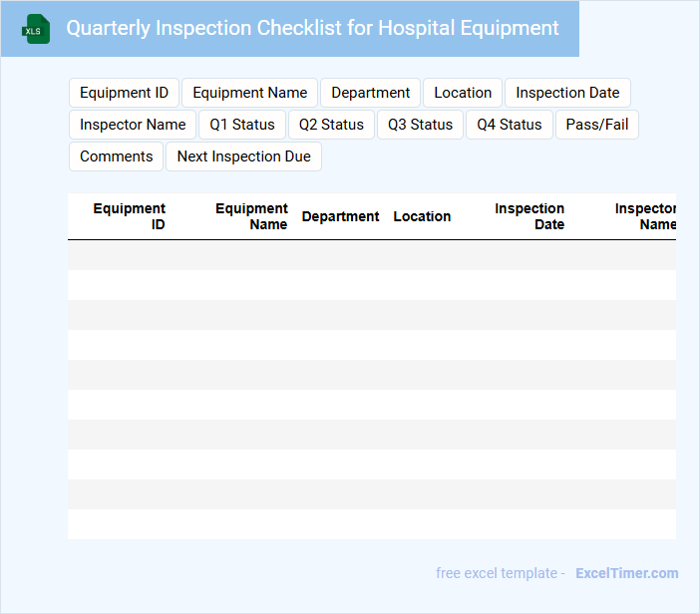Screen dimensions: 700x614
Task: Select the Q4 Status tag
Action: [509, 125]
